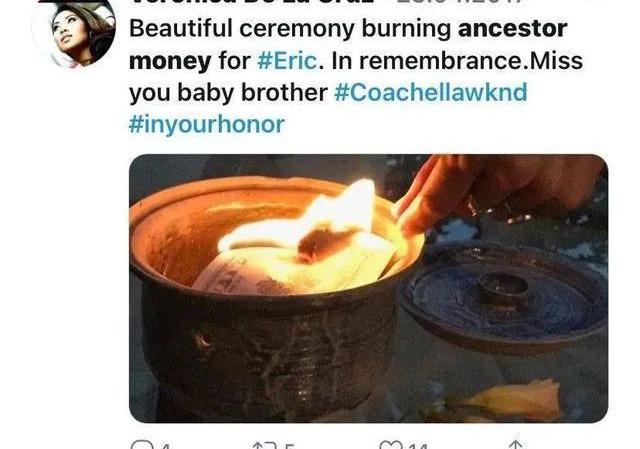
Task: Open the burning bowl photo attachment
Action: pos(369,288)
